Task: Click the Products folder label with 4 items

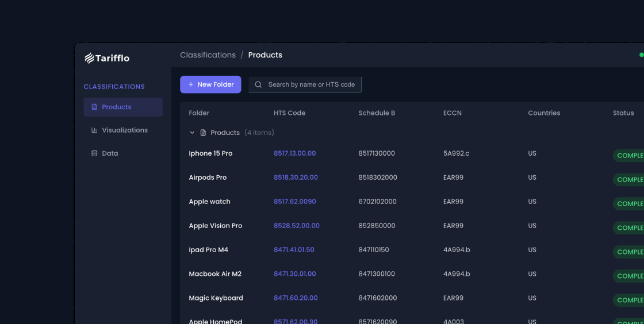Action: tap(242, 133)
